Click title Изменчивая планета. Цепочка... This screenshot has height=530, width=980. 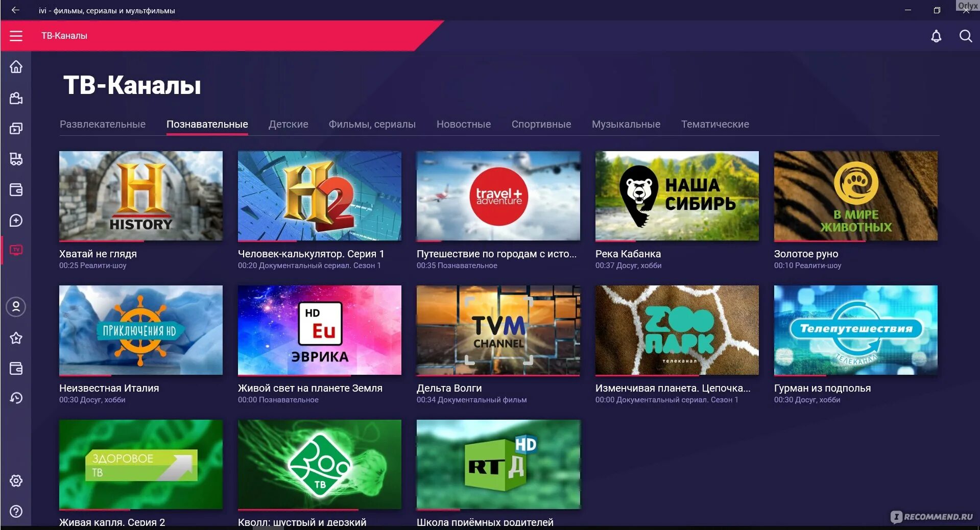(673, 388)
